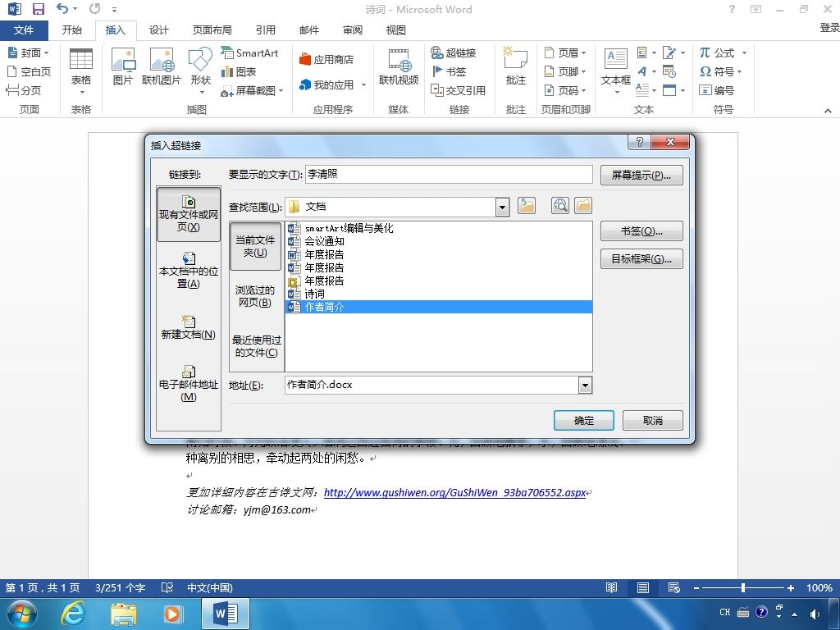Insert a page break with 分页
The height and width of the screenshot is (630, 840).
coord(24,90)
